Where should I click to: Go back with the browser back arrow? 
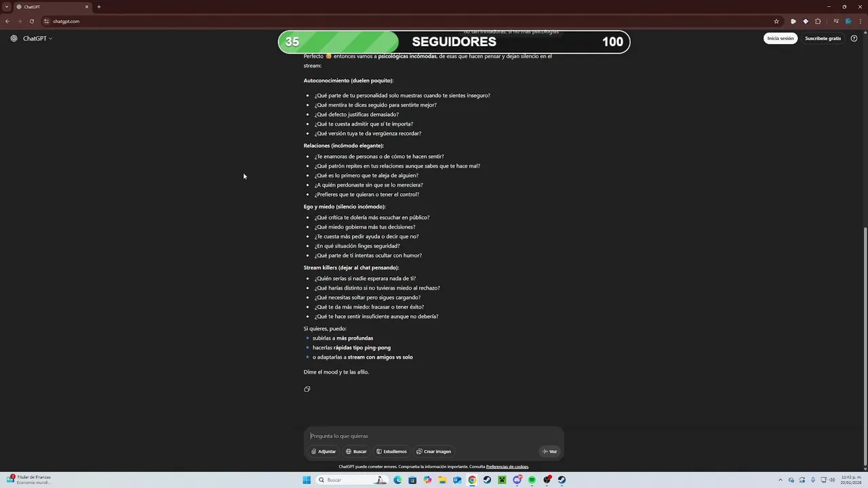(x=7, y=21)
